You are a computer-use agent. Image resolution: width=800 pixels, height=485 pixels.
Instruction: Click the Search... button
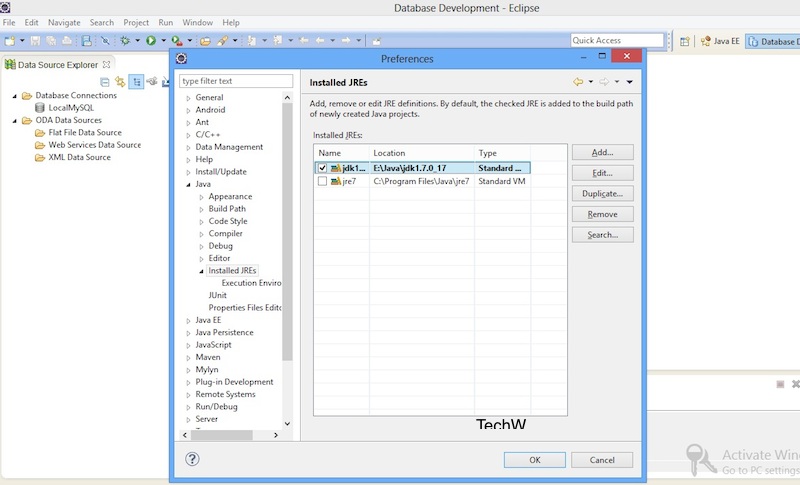pyautogui.click(x=603, y=235)
